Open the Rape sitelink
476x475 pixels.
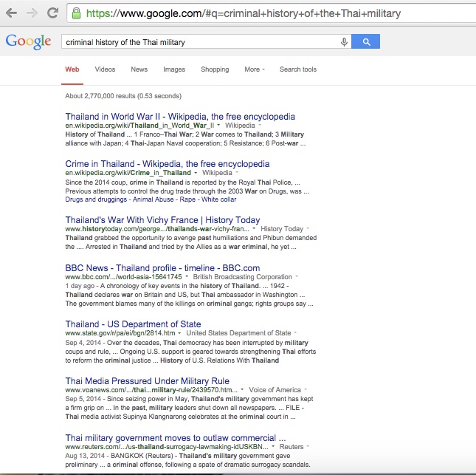tap(187, 199)
